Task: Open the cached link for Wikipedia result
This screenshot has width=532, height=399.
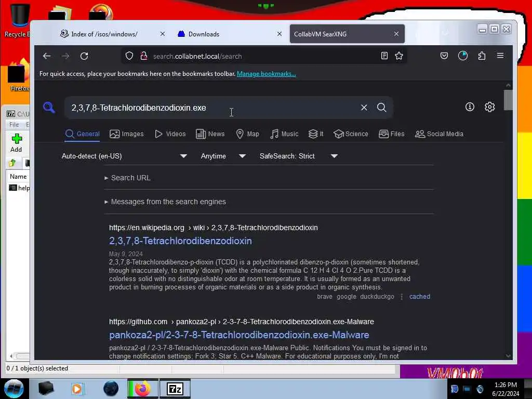Action: [x=420, y=297]
